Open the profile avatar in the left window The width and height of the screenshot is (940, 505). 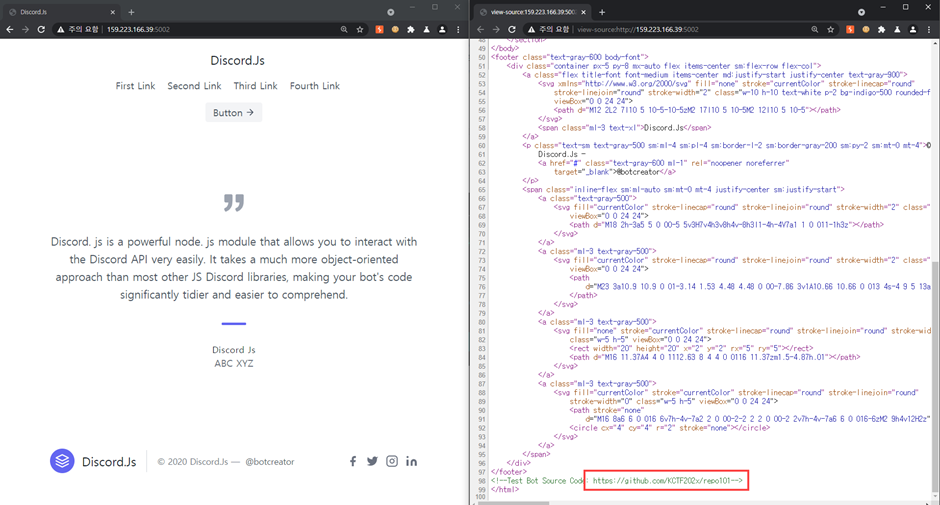pos(442,29)
